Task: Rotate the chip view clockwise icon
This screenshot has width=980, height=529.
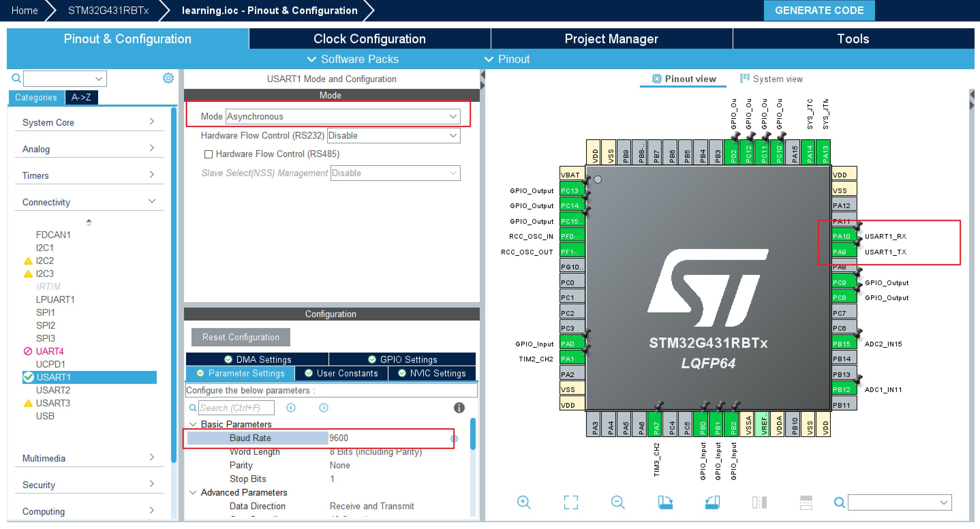Action: (665, 502)
